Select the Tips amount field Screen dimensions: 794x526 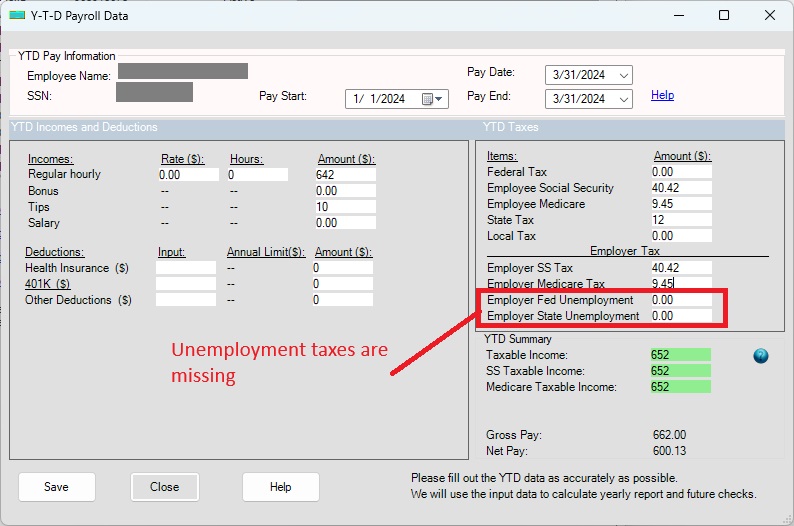[x=344, y=207]
